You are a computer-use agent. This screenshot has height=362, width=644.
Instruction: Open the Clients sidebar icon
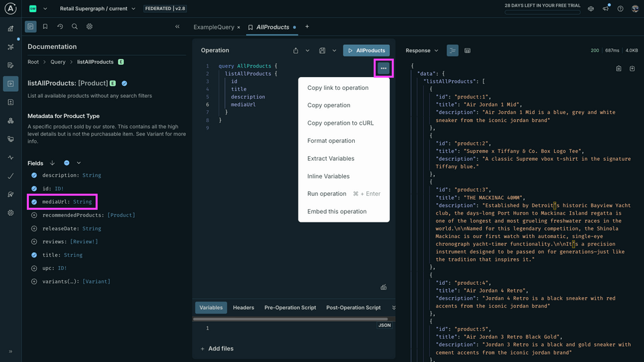click(x=11, y=139)
